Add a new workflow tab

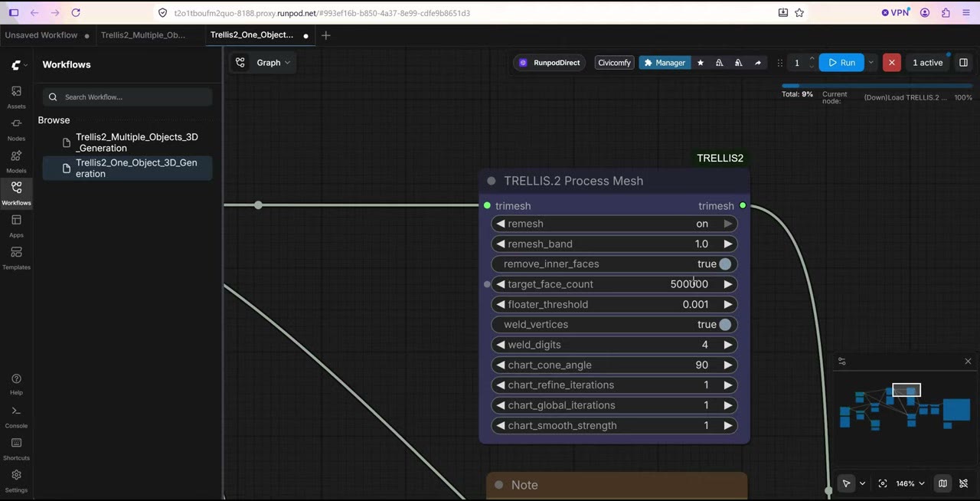[326, 35]
